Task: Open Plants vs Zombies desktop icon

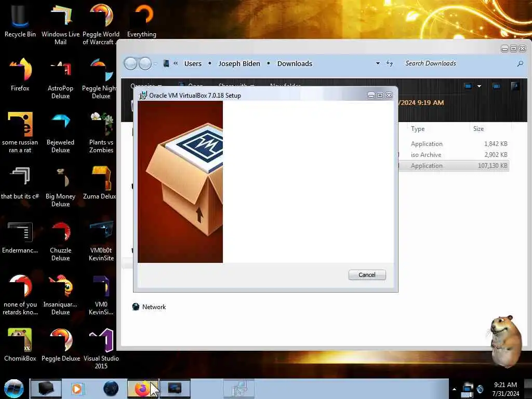Action: (x=101, y=132)
